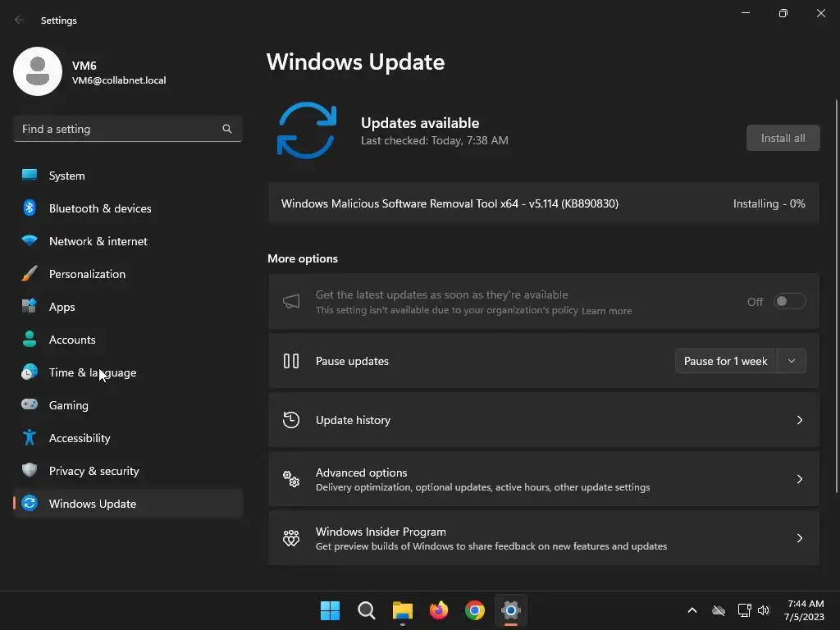The width and height of the screenshot is (840, 630).
Task: Click Last checked: Today, 7:38 AM text
Action: coord(435,140)
